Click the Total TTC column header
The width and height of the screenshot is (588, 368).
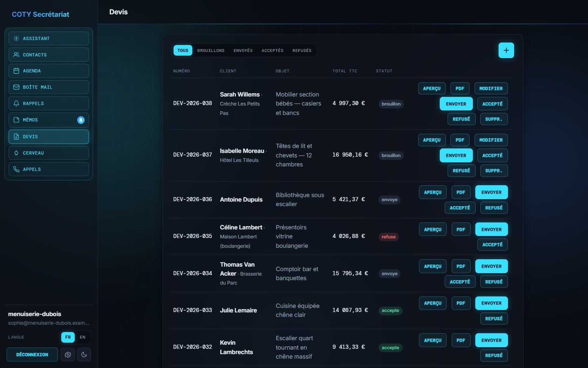(345, 71)
